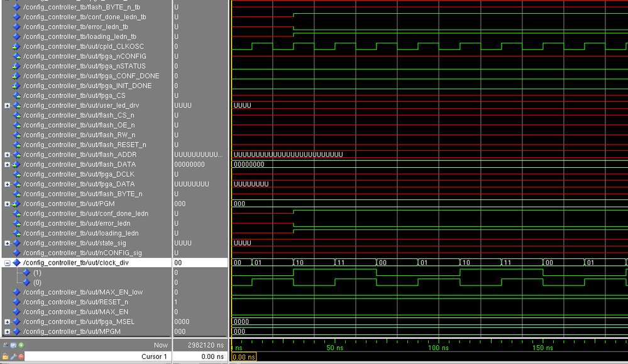
Task: Expand the user_led_drv bus
Action: coord(8,106)
